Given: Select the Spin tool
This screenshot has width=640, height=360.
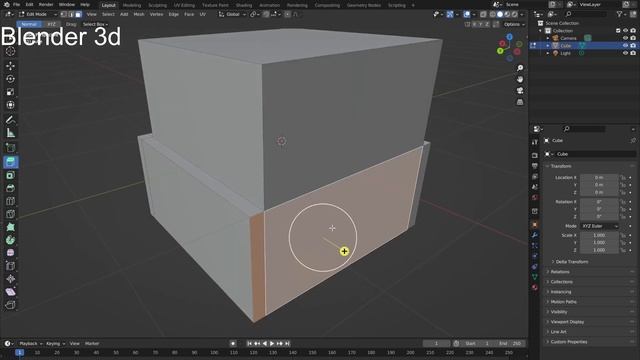Looking at the screenshot, I should (x=11, y=240).
